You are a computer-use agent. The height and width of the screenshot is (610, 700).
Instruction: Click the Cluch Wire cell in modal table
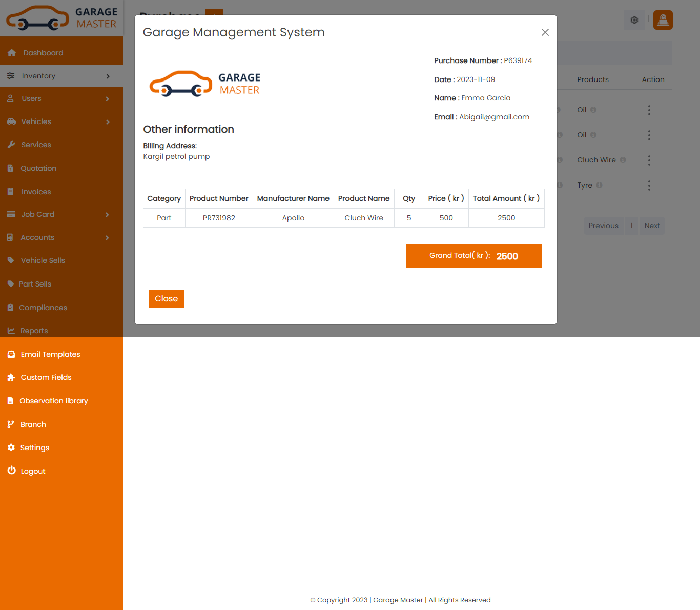[x=364, y=218]
